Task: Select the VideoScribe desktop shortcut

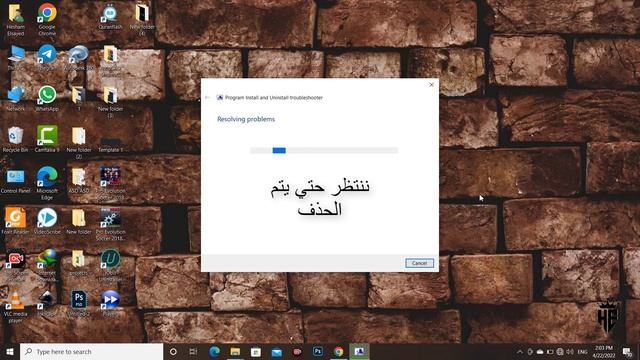Action: 47,221
